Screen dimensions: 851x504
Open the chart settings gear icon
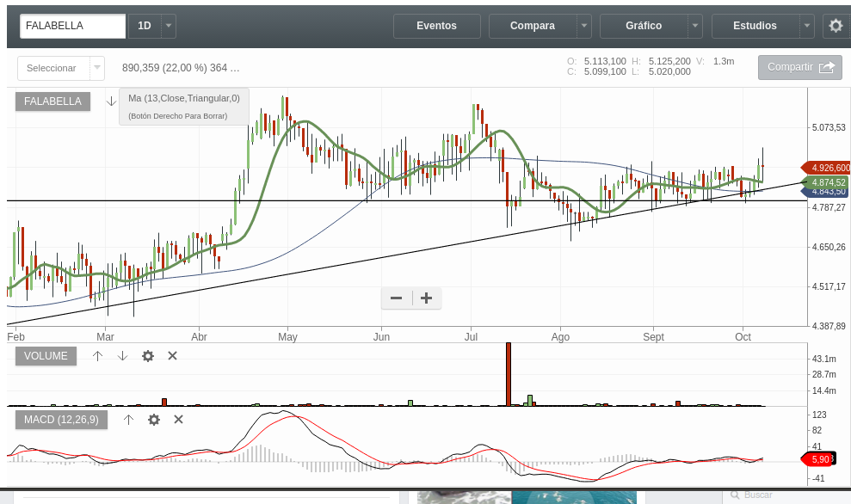pos(836,26)
